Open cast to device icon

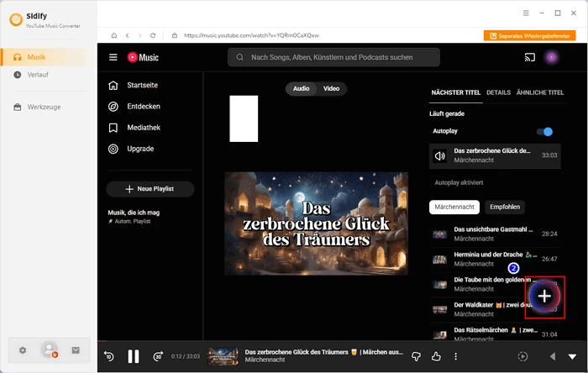coord(529,57)
